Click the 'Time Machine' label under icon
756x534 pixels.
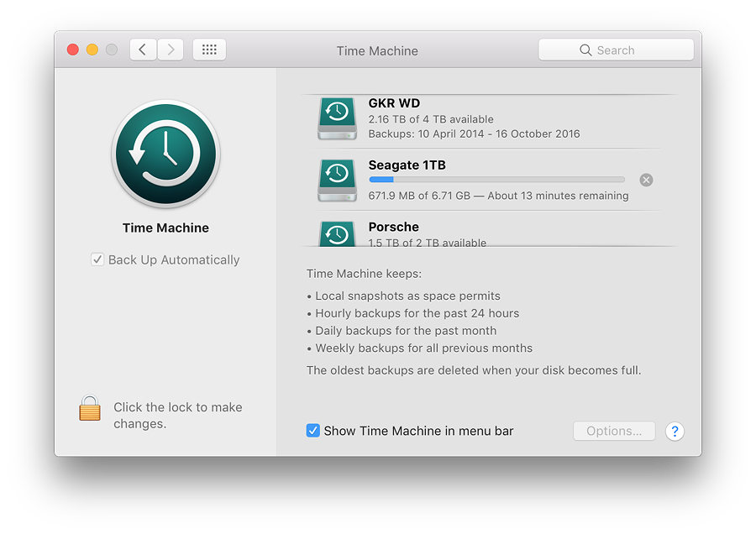tap(165, 228)
